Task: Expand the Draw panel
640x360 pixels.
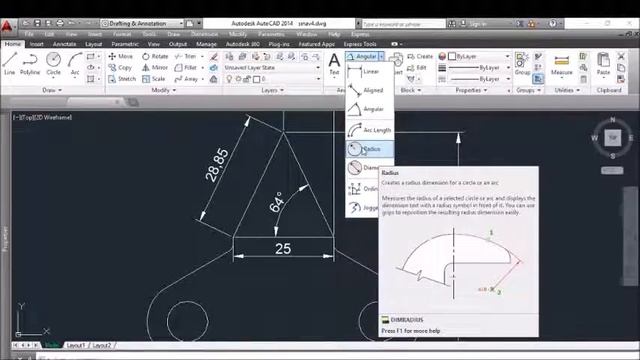Action: click(x=52, y=90)
